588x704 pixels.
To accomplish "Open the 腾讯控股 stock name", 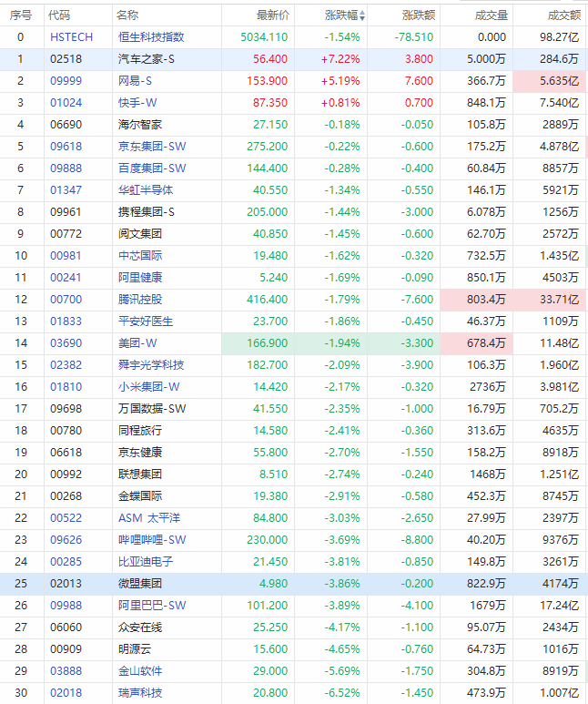I will tap(140, 300).
